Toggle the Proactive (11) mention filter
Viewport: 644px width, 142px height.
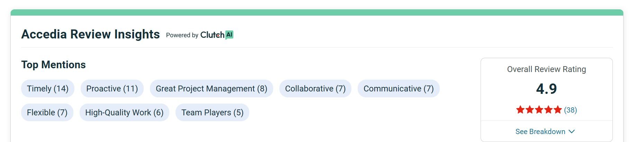pyautogui.click(x=112, y=89)
